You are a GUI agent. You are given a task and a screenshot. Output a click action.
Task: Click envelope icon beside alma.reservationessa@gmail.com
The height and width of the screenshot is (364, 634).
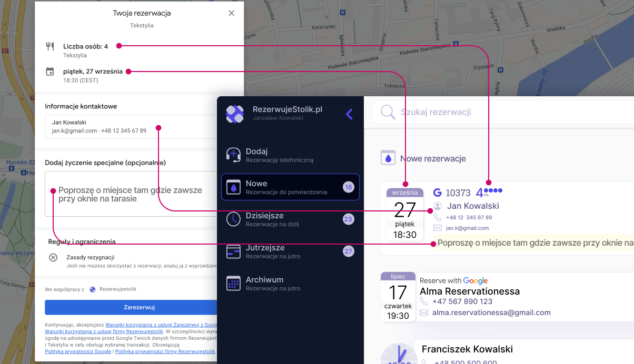(424, 313)
